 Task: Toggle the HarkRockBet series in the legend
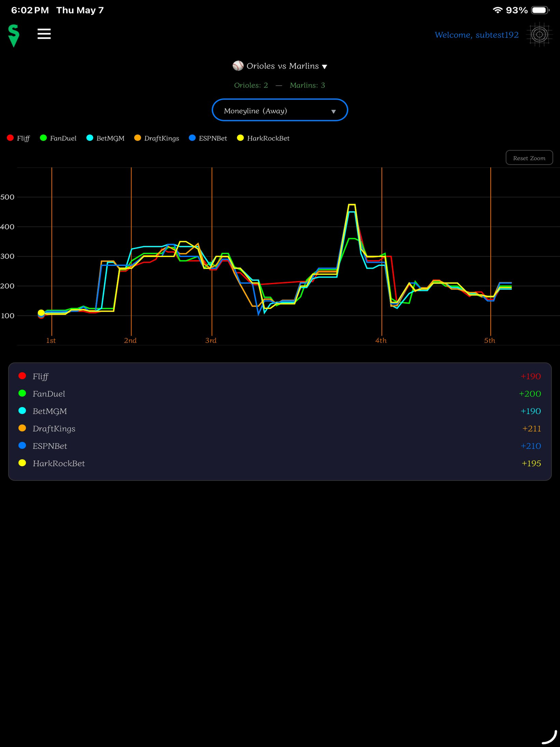pos(263,138)
